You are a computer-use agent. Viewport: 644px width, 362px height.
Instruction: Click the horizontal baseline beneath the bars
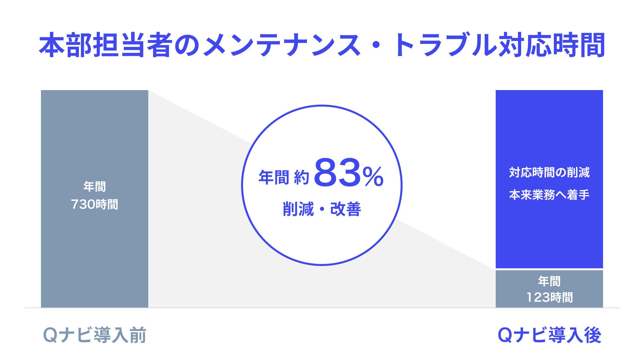(322, 308)
